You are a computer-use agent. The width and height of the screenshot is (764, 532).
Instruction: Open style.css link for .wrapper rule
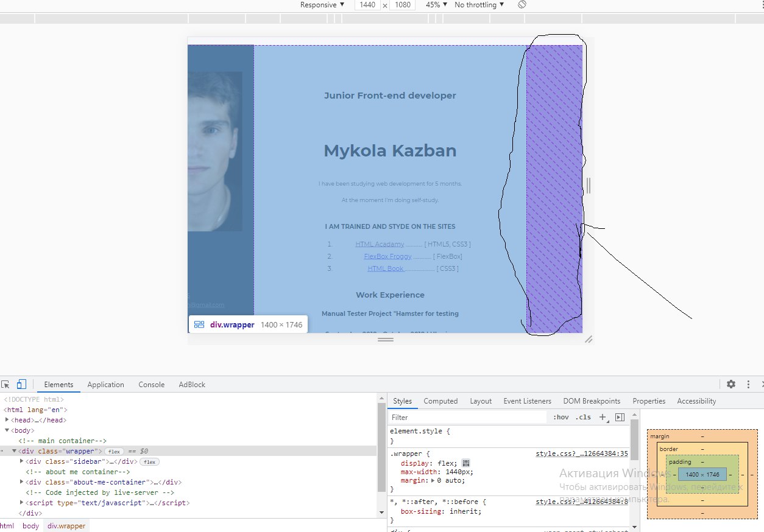pyautogui.click(x=582, y=453)
